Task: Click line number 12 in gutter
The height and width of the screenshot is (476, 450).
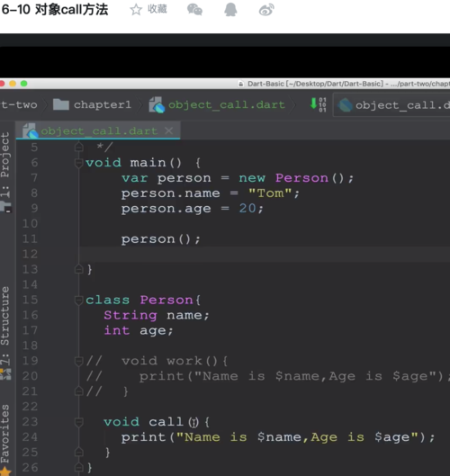Action: (30, 254)
